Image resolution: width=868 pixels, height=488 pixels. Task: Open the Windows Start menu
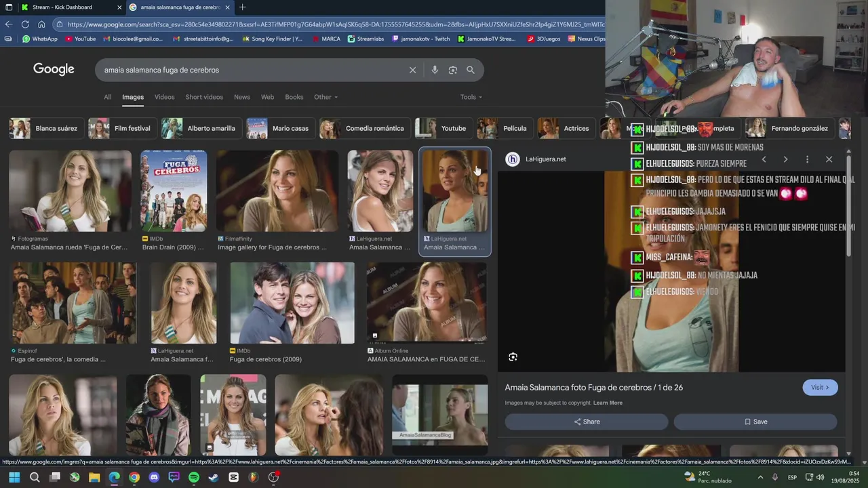(14, 477)
